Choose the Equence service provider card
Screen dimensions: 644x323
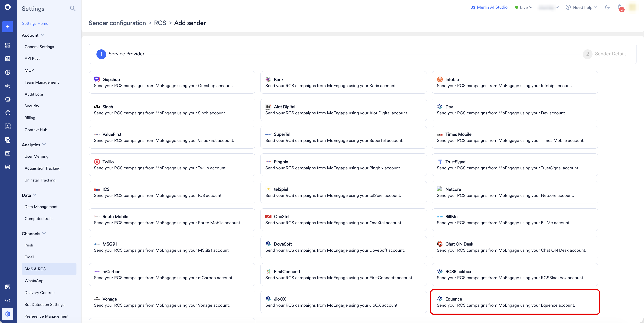[515, 302]
